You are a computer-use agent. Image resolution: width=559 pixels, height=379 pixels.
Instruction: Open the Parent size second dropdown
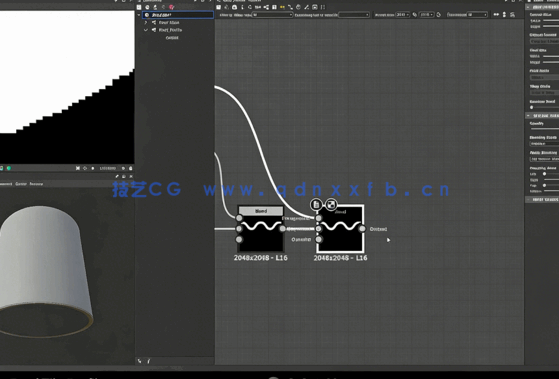[x=426, y=15]
